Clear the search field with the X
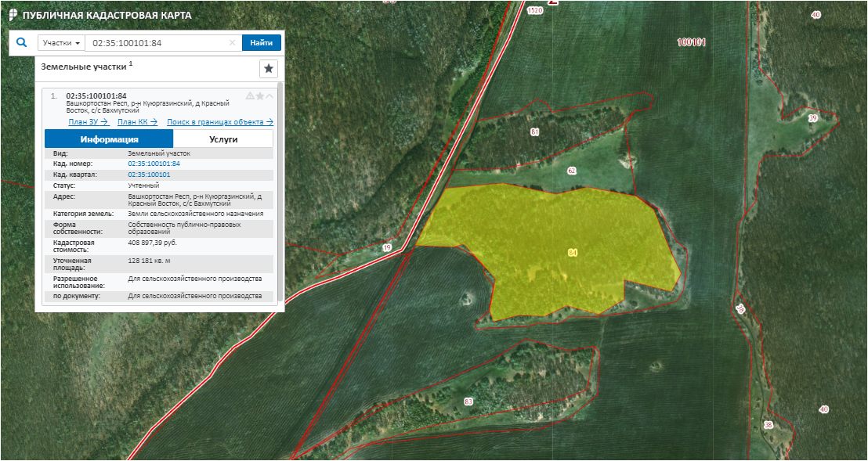Viewport: 868px width, 461px height. click(x=232, y=42)
